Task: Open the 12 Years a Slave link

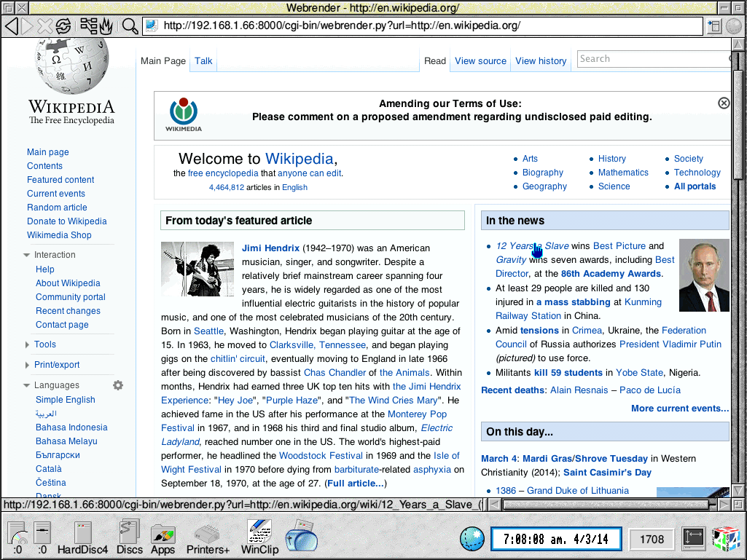Action: [x=532, y=246]
